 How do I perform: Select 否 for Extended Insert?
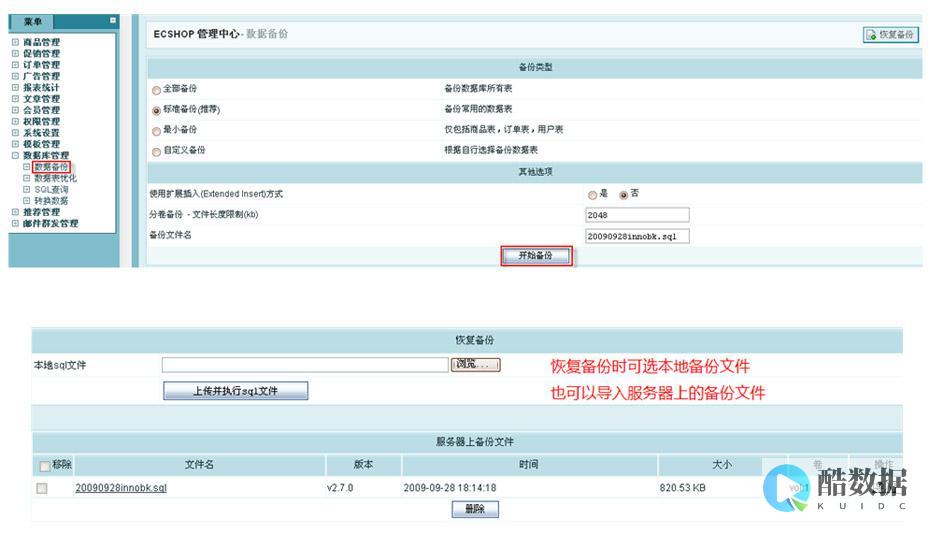click(x=623, y=195)
